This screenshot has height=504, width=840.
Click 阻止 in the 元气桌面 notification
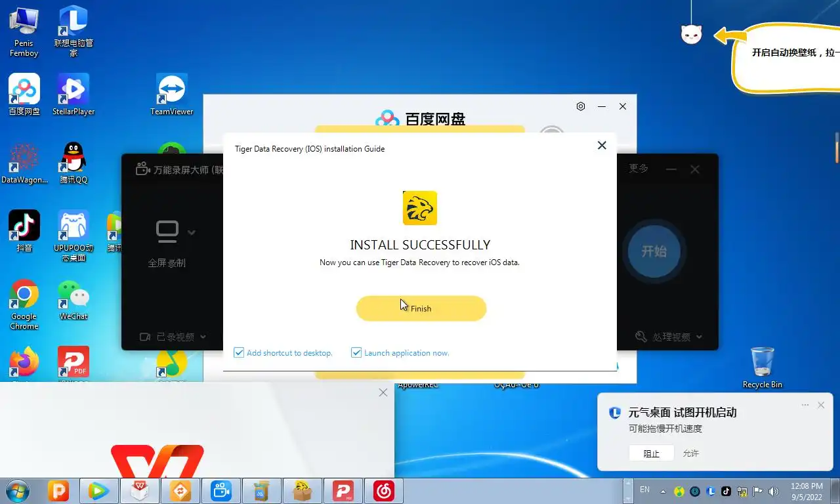[651, 453]
